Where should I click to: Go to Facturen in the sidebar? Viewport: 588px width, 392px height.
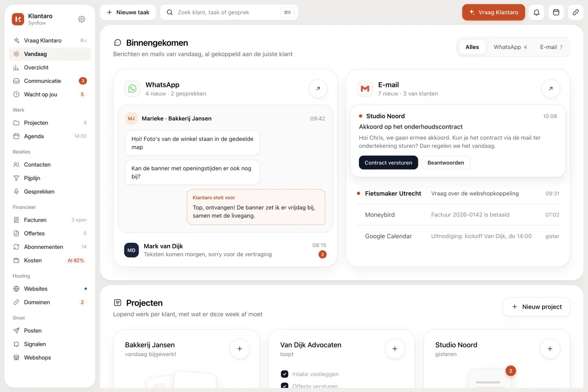click(x=50, y=220)
